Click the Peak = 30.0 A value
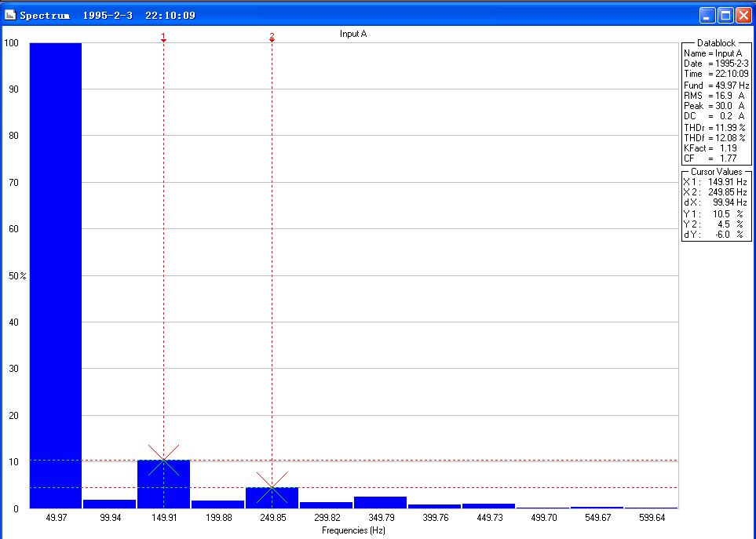756x539 pixels. (x=714, y=105)
